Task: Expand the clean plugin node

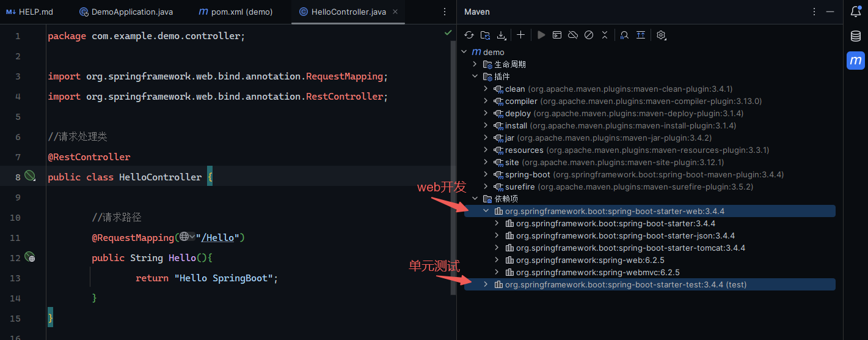Action: (x=486, y=89)
